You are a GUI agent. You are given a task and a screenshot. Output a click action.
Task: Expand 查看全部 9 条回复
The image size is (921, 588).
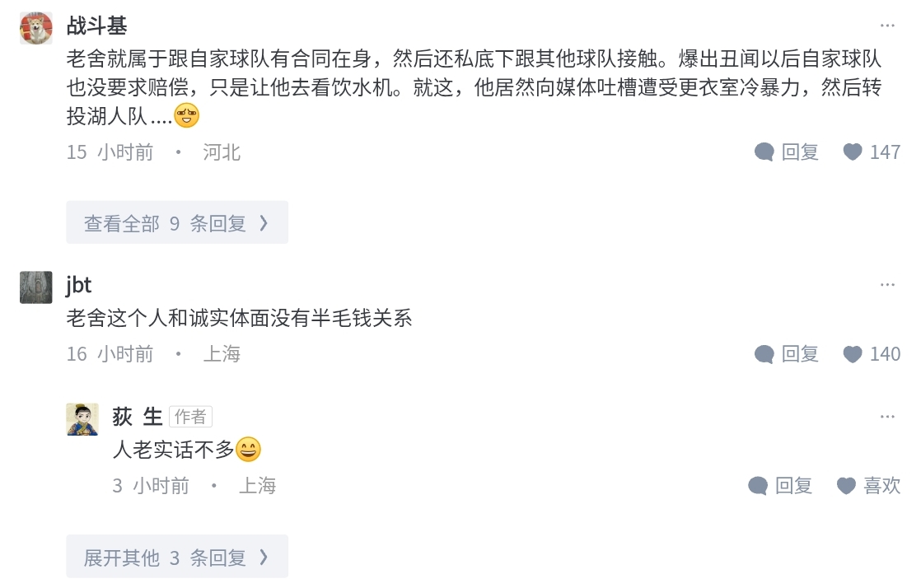point(177,222)
